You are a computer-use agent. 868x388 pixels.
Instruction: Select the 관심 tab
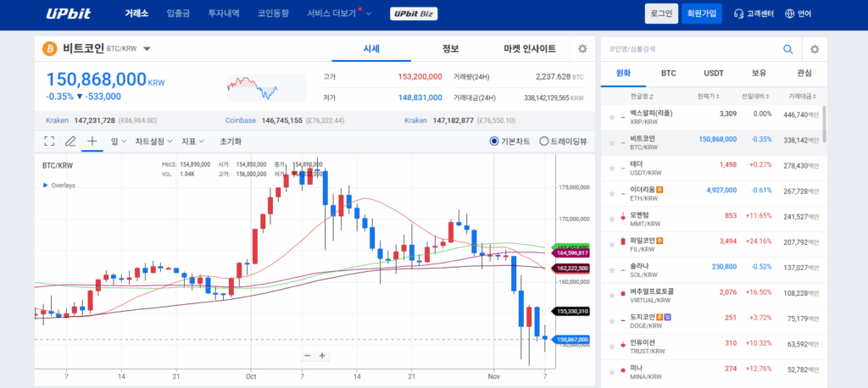pos(804,73)
